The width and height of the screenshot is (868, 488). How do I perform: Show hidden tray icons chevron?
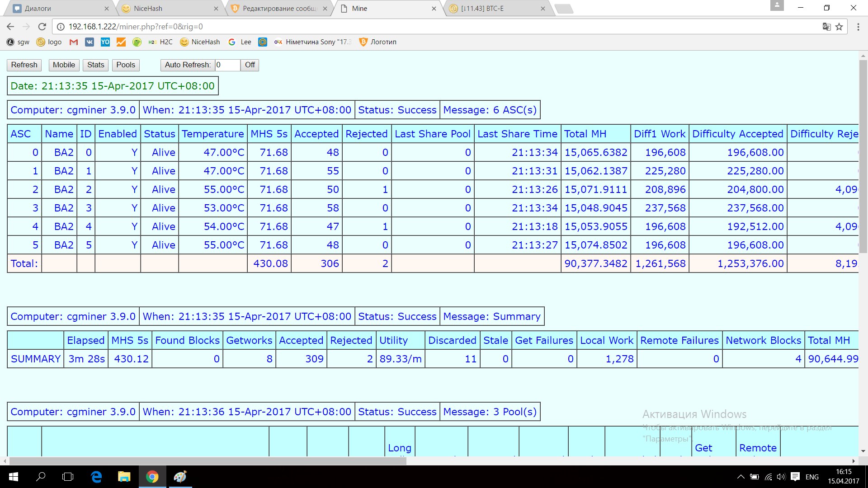point(741,477)
